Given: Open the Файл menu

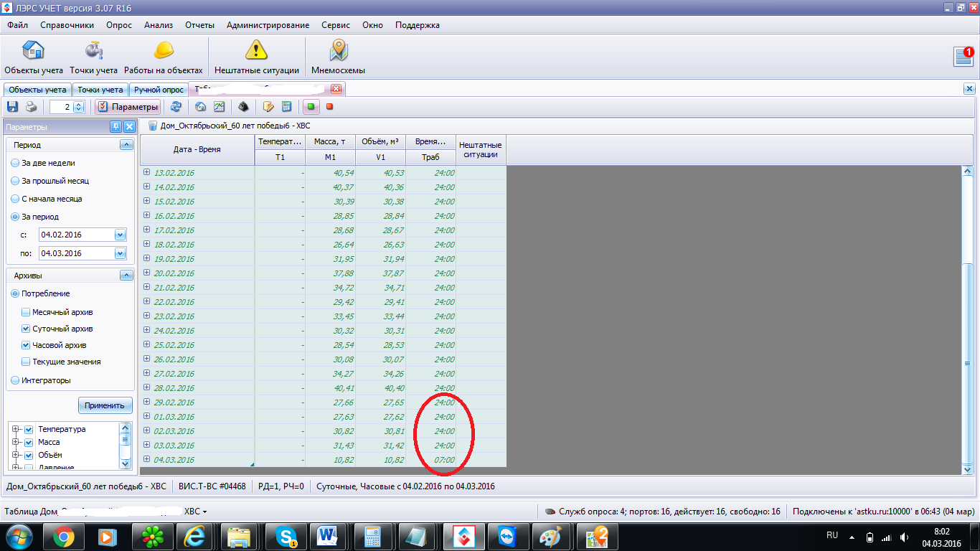Looking at the screenshot, I should (x=18, y=25).
